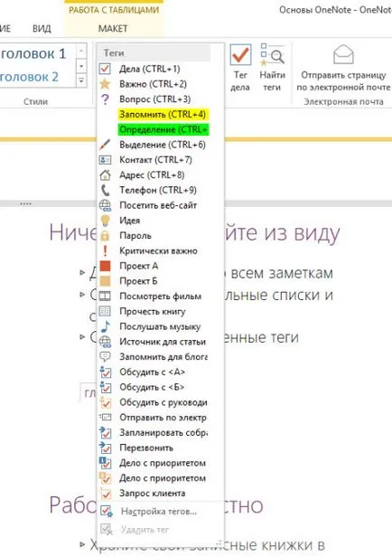The image size is (392, 556).
Task: Collapse the first bullet triangle under heading
Action: click(82, 272)
